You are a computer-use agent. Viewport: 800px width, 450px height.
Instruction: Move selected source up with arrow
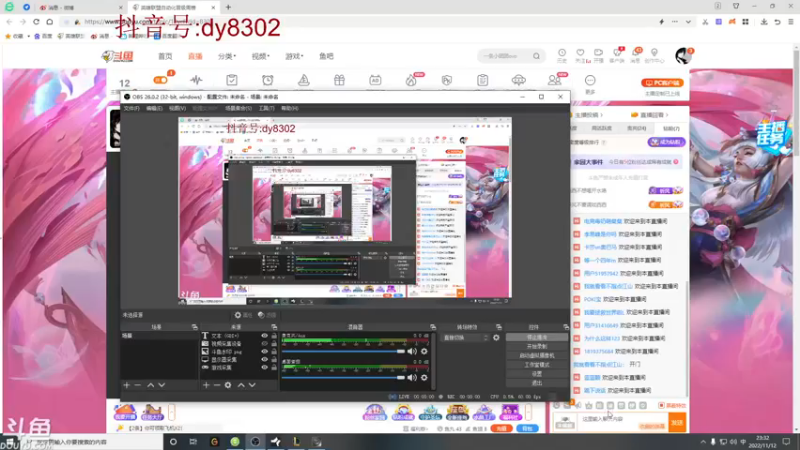pos(241,385)
